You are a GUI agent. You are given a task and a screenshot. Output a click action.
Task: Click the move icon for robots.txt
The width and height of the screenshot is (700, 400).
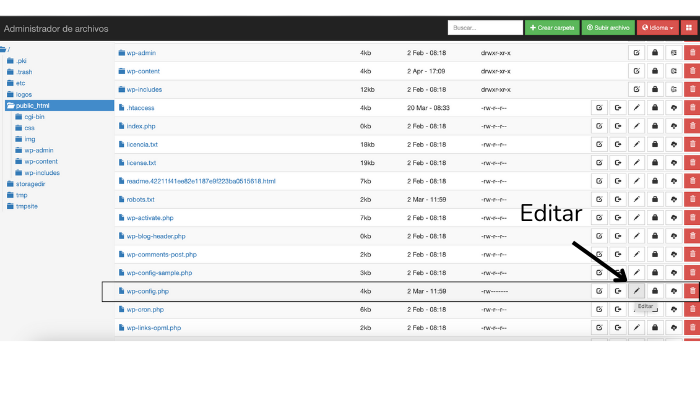pyautogui.click(x=618, y=199)
